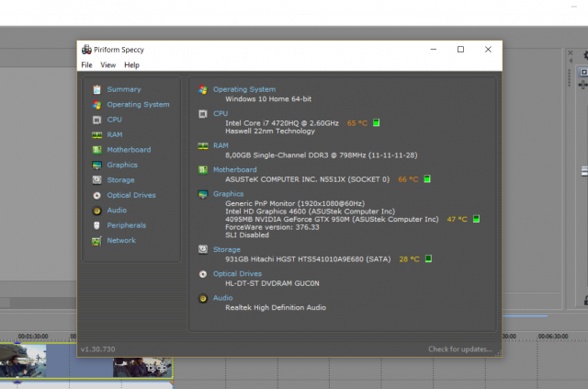Select Operating System in the sidebar

point(138,105)
